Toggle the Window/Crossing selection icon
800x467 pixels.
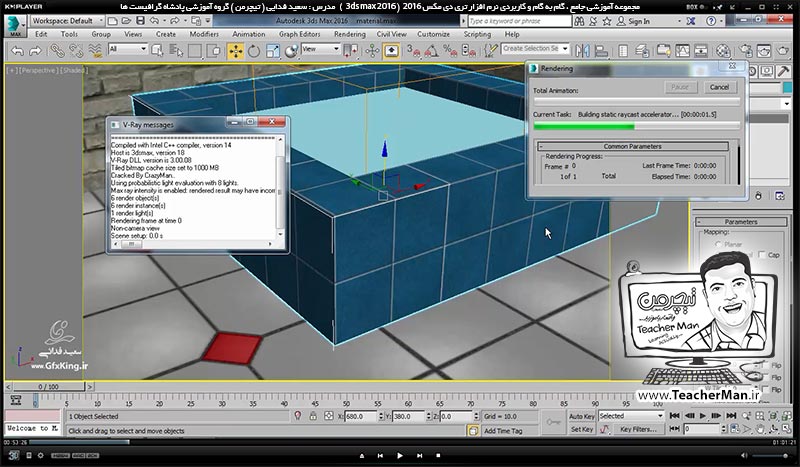[215, 51]
